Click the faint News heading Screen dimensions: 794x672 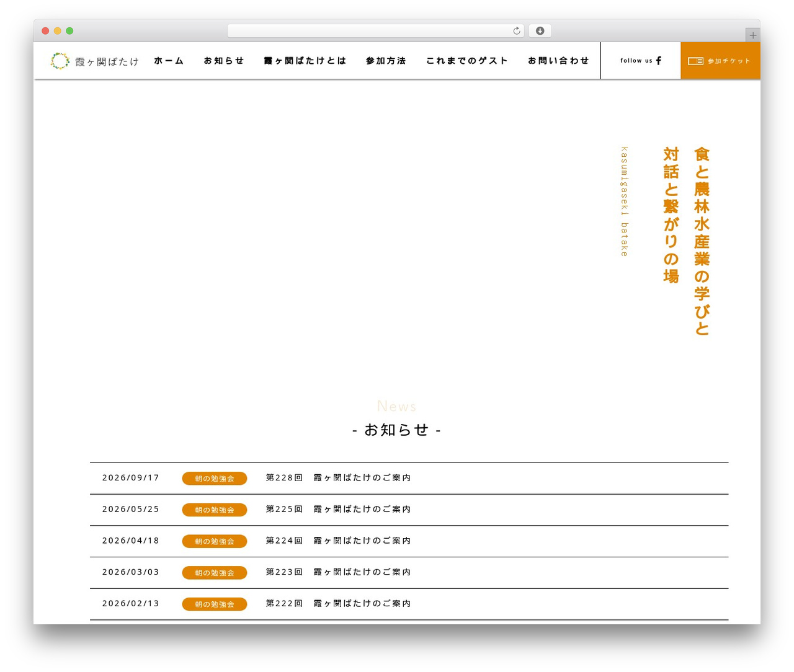click(397, 407)
